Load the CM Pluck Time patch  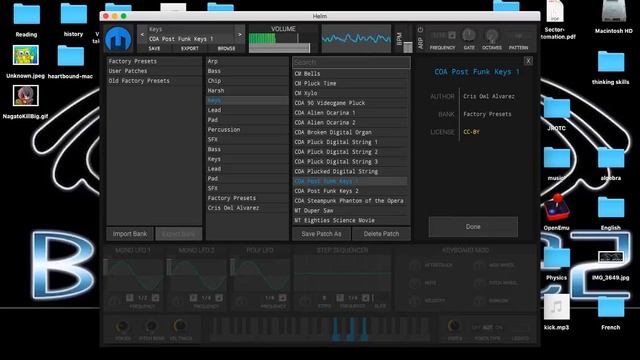point(351,83)
